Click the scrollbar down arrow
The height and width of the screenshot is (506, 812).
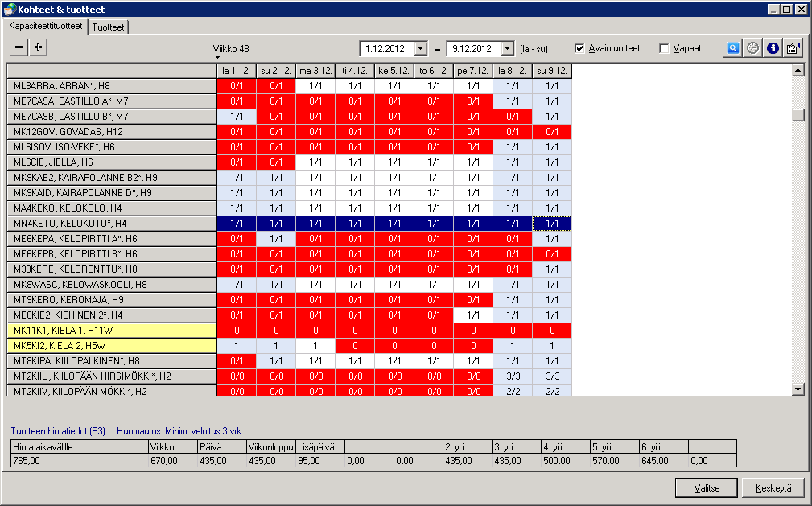pyautogui.click(x=798, y=389)
